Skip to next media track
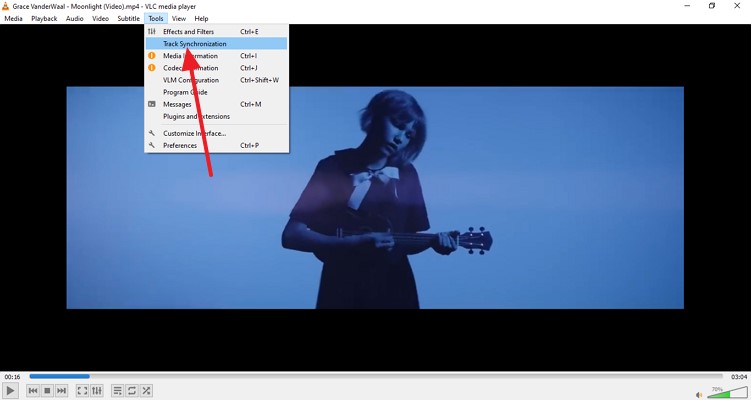Image resolution: width=751 pixels, height=400 pixels. (x=62, y=391)
